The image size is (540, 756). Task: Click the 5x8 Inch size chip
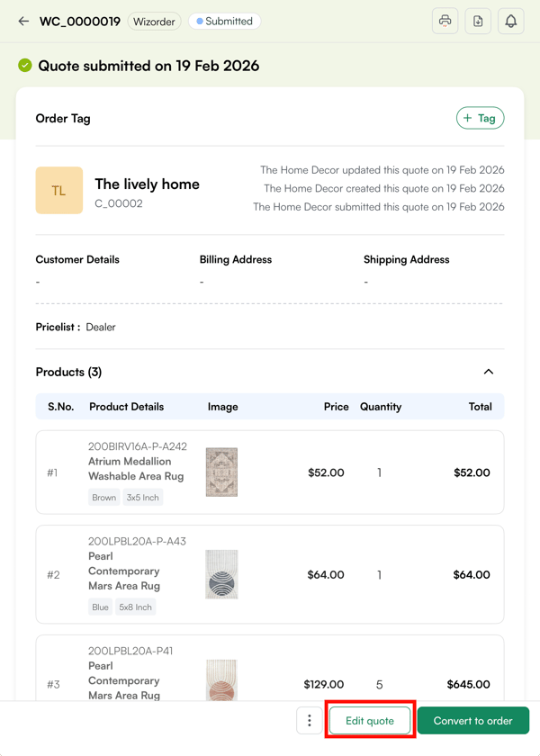(x=135, y=607)
